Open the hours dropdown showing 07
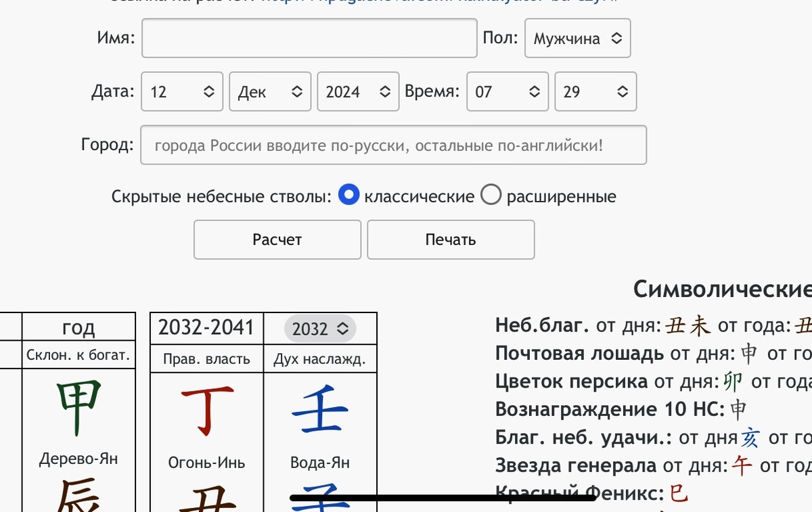812x512 pixels. (x=507, y=91)
